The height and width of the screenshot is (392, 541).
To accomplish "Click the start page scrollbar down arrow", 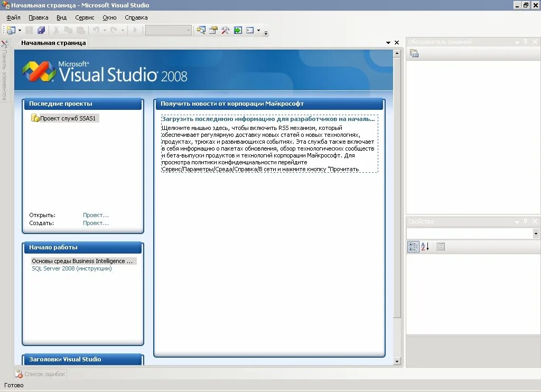I will pos(397,361).
